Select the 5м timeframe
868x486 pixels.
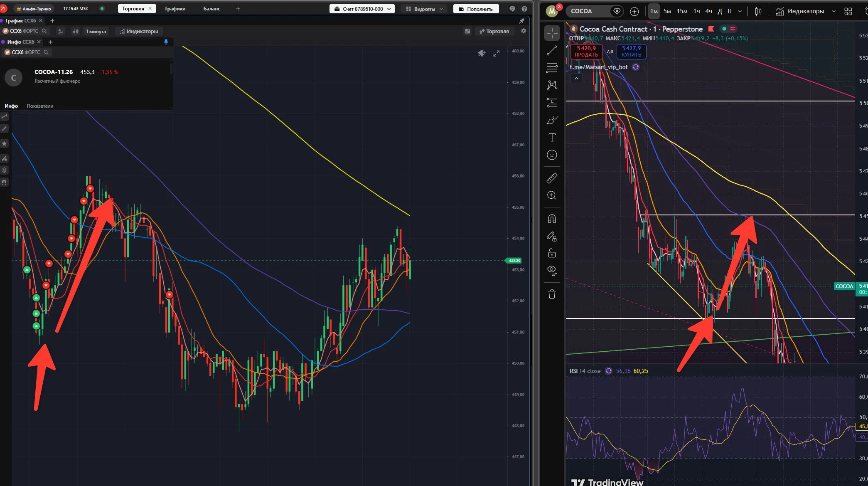coord(667,12)
